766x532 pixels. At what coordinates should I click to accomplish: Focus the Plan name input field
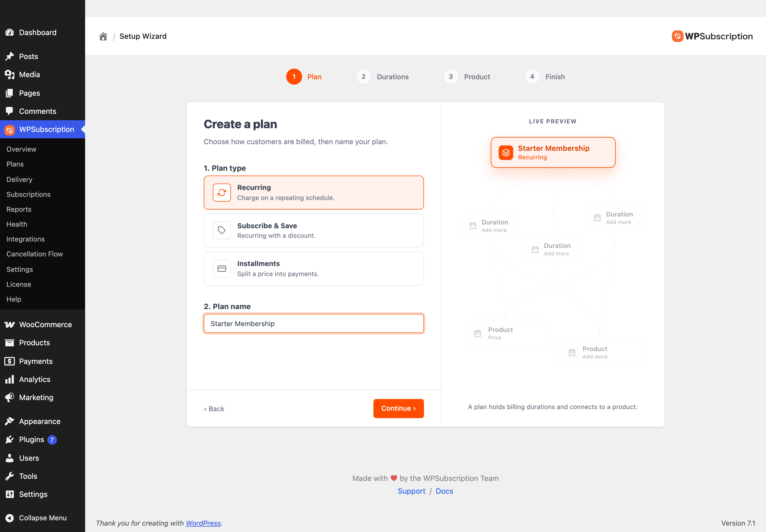pyautogui.click(x=314, y=324)
